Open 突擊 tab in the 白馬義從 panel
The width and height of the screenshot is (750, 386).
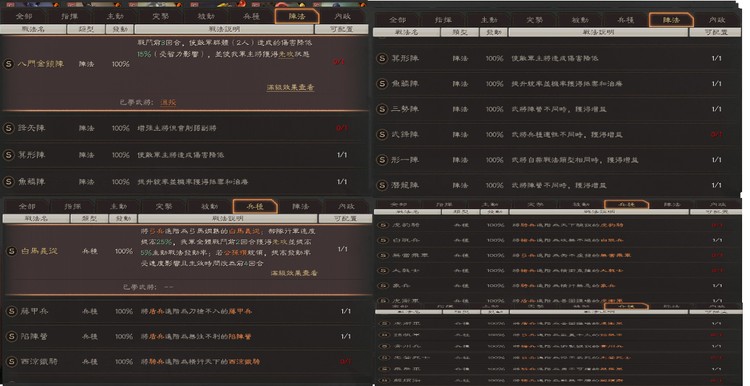coord(164,207)
